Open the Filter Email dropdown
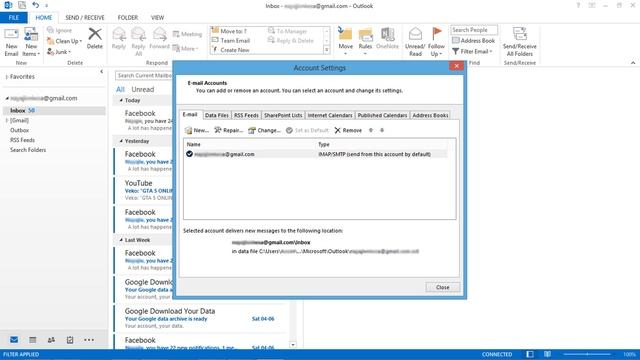This screenshot has height=360, width=640. coord(472,51)
